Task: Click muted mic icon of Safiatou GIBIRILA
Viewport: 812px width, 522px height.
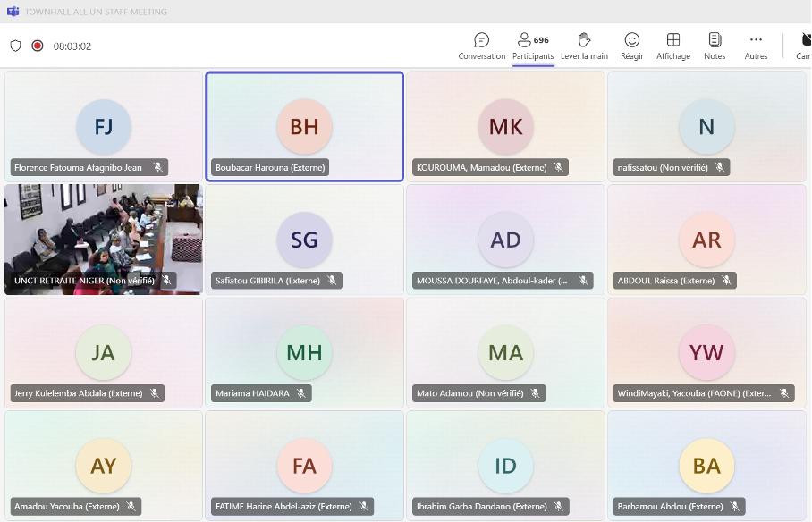Action: [x=332, y=280]
